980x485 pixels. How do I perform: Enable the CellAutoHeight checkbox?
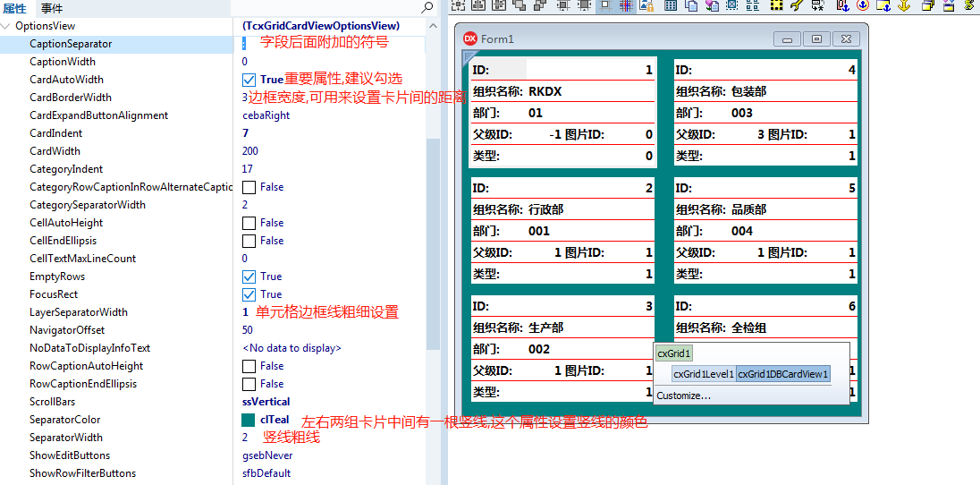click(x=249, y=223)
